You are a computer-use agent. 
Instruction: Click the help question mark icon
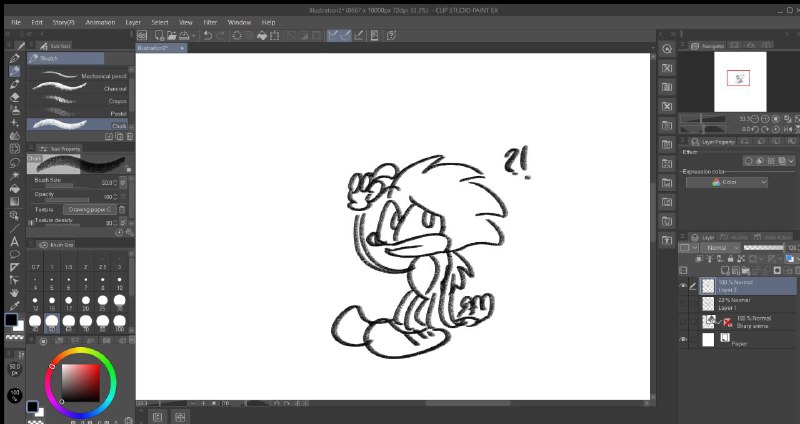click(x=391, y=35)
